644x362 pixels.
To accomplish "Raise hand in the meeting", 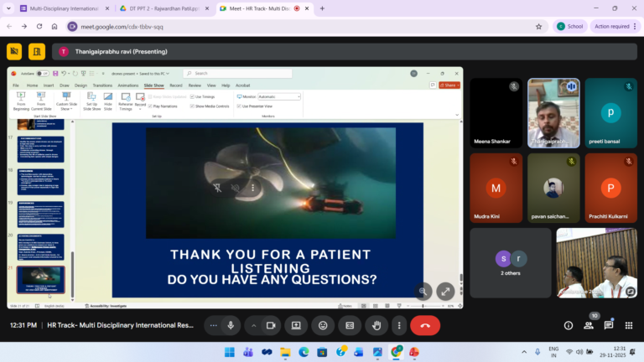I will [377, 325].
